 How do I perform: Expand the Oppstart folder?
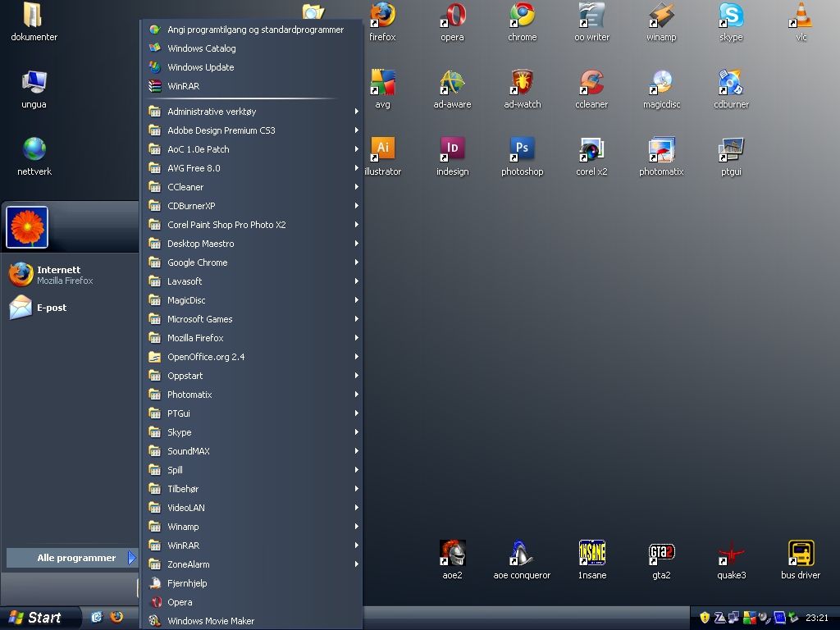[253, 376]
